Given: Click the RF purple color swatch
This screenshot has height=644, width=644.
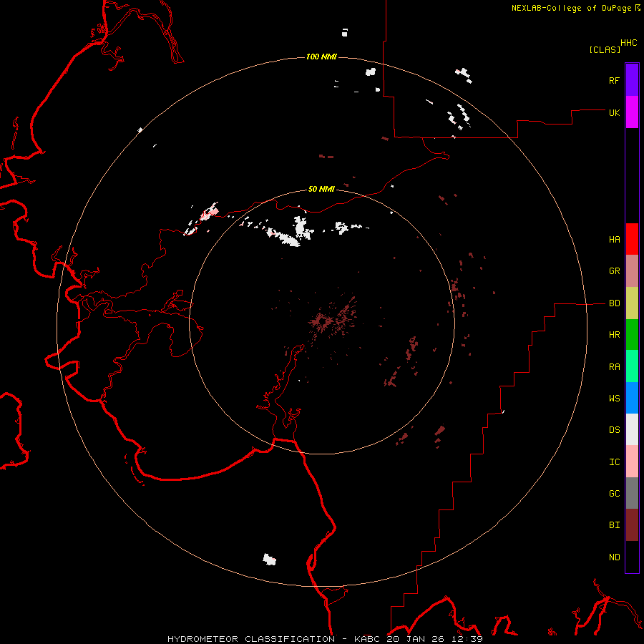Looking at the screenshot, I should pyautogui.click(x=632, y=80).
